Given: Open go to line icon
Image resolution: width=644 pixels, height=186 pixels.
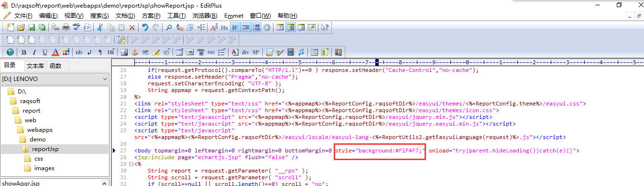Looking at the screenshot, I should [201, 27].
